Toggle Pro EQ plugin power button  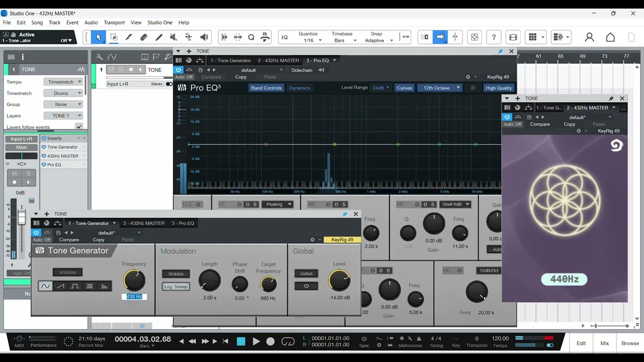click(179, 70)
